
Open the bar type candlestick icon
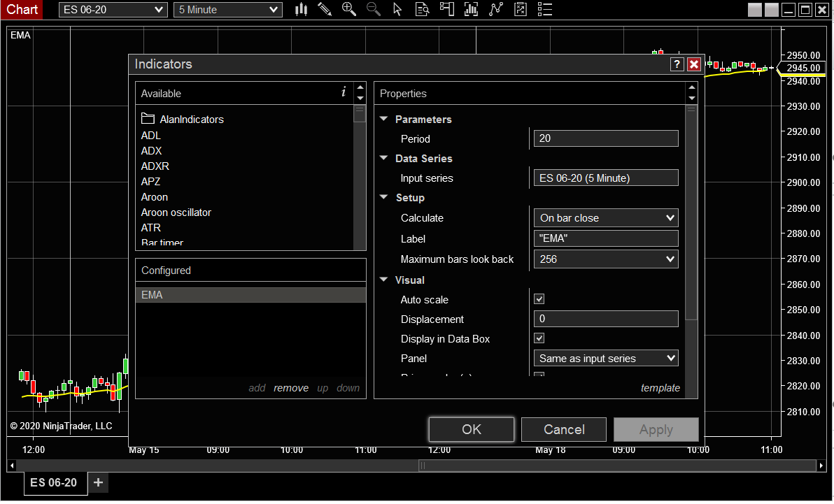point(302,10)
